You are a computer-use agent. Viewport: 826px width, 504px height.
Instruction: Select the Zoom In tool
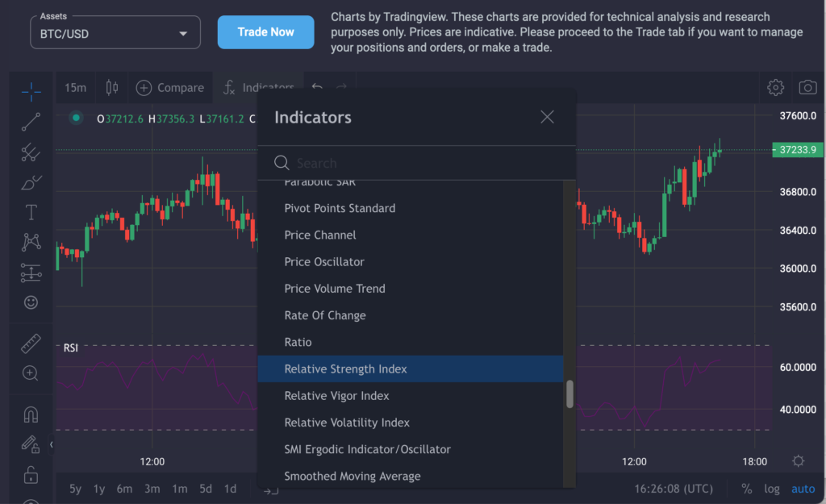click(31, 373)
